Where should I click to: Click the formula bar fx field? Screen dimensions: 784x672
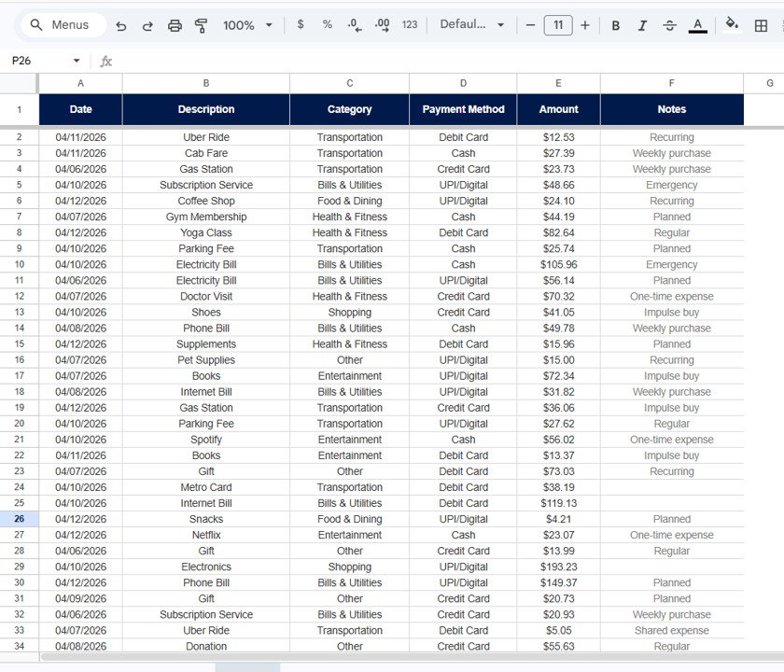click(x=105, y=60)
